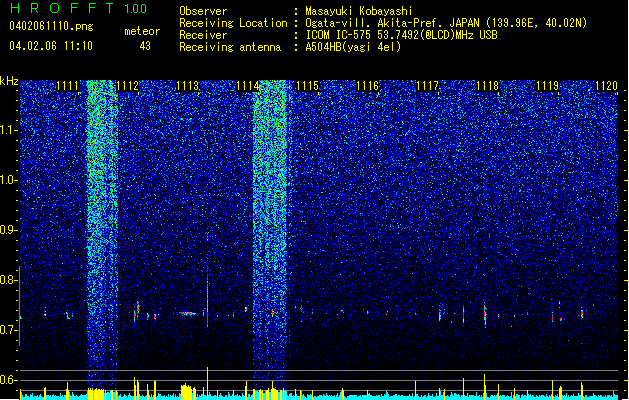The width and height of the screenshot is (629, 400).
Task: Click the 1117 time marker
Action: click(428, 86)
